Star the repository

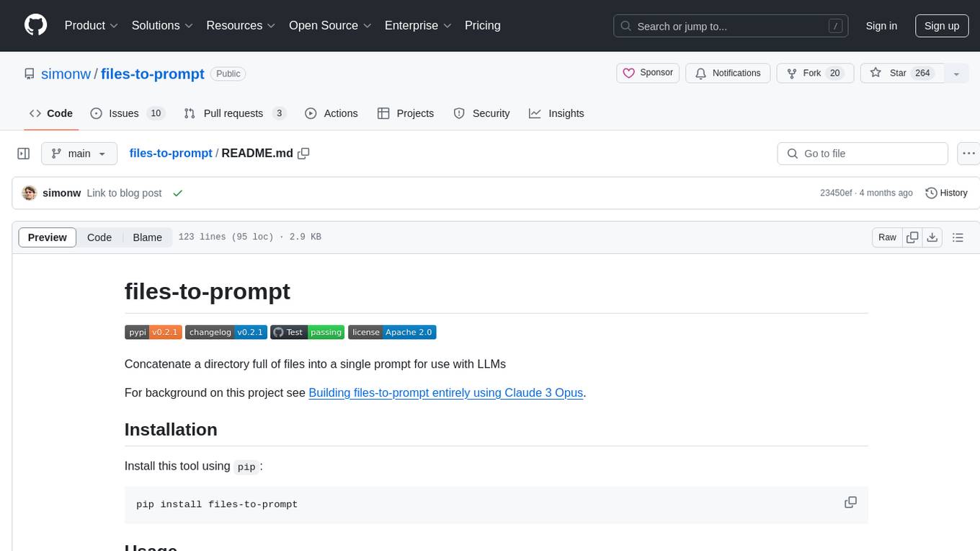pos(902,73)
